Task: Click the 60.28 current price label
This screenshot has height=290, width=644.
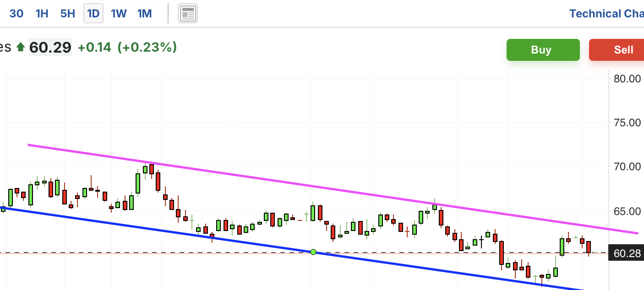Action: [x=626, y=252]
